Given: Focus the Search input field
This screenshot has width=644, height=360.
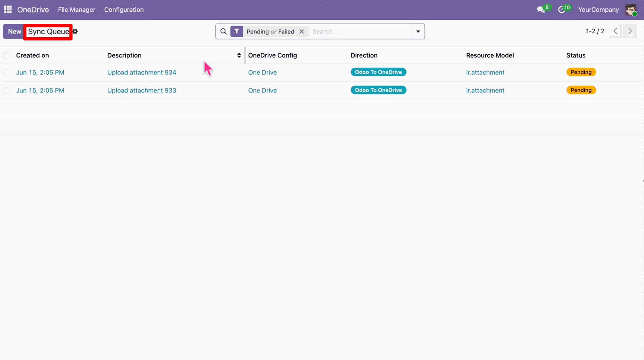Looking at the screenshot, I should (x=361, y=32).
